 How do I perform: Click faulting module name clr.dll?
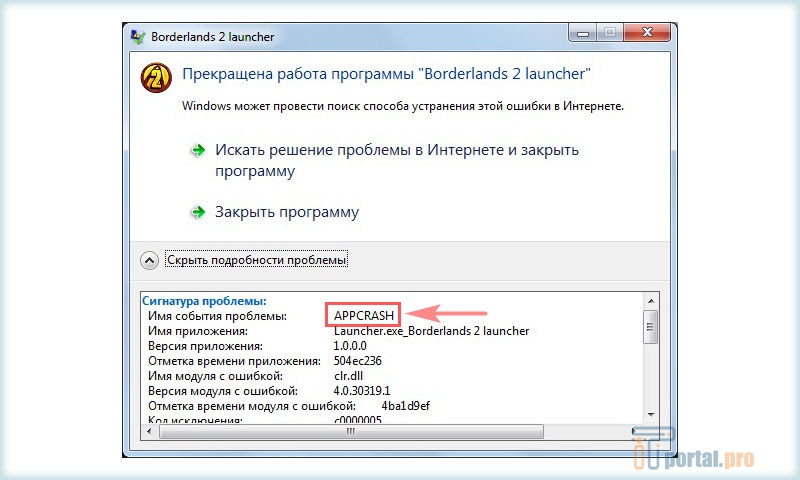[348, 376]
